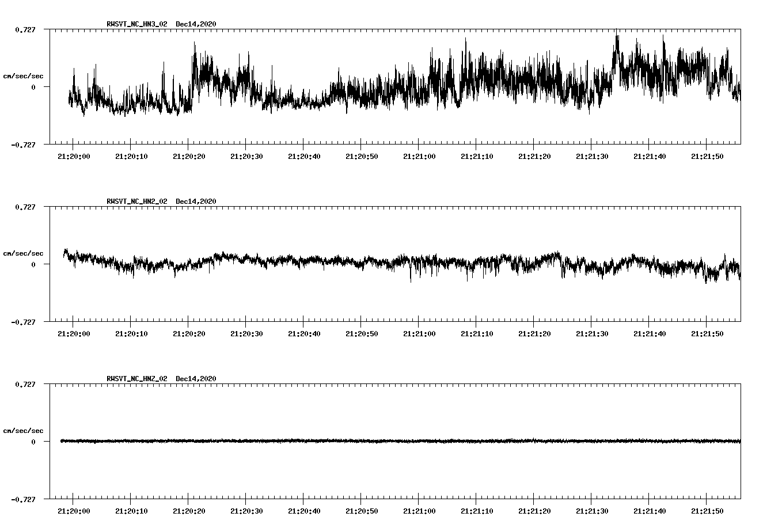Select the 21:21:50 timestamp on top axis
Viewport: 782px width, 532px height.
[708, 155]
